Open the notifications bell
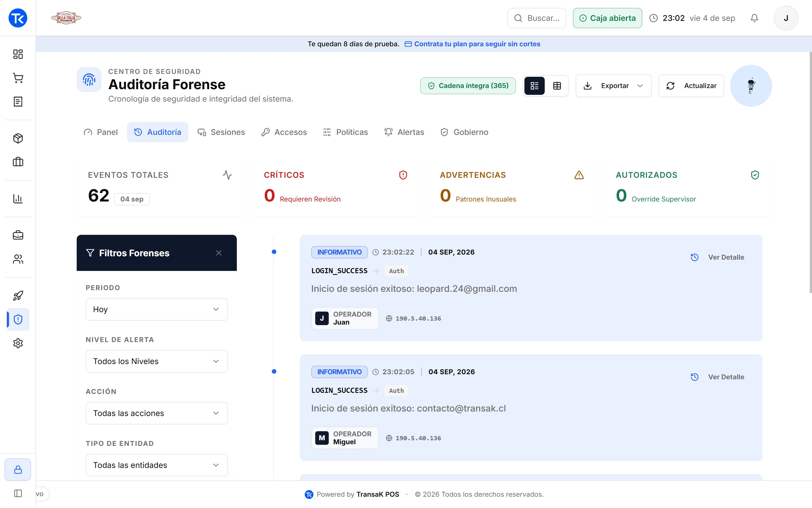Viewport: 812px width, 508px height. click(x=754, y=18)
